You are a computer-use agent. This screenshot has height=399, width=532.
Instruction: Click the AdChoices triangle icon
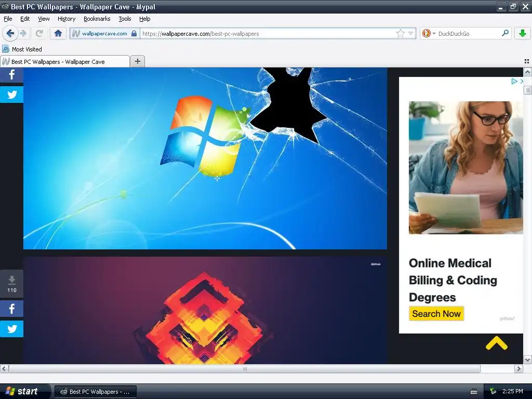tap(514, 81)
